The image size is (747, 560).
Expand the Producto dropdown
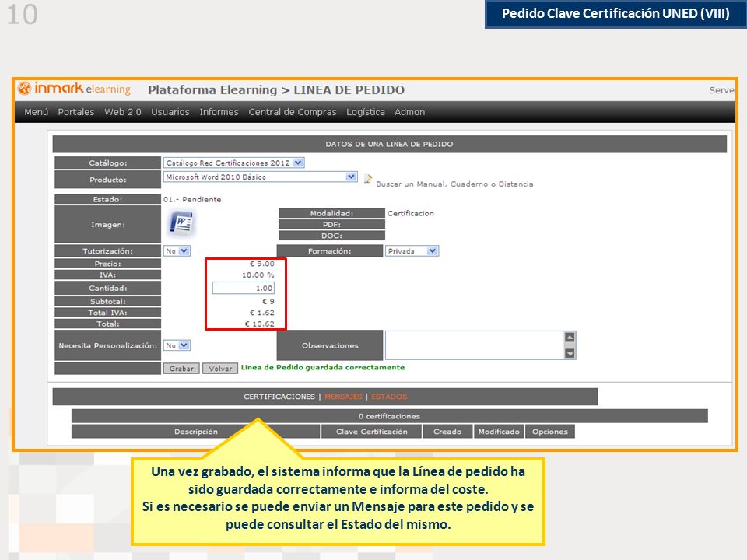[x=351, y=177]
